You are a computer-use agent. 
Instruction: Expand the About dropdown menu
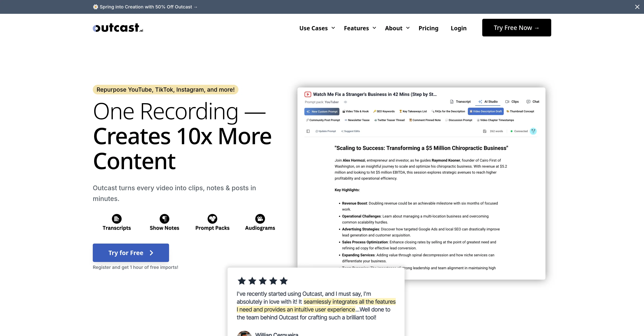tap(397, 28)
